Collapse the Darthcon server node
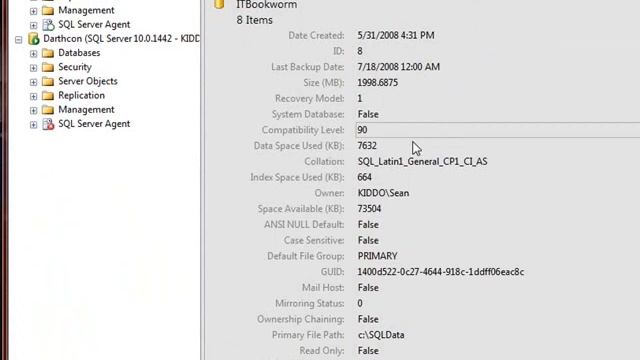 pos(19,40)
